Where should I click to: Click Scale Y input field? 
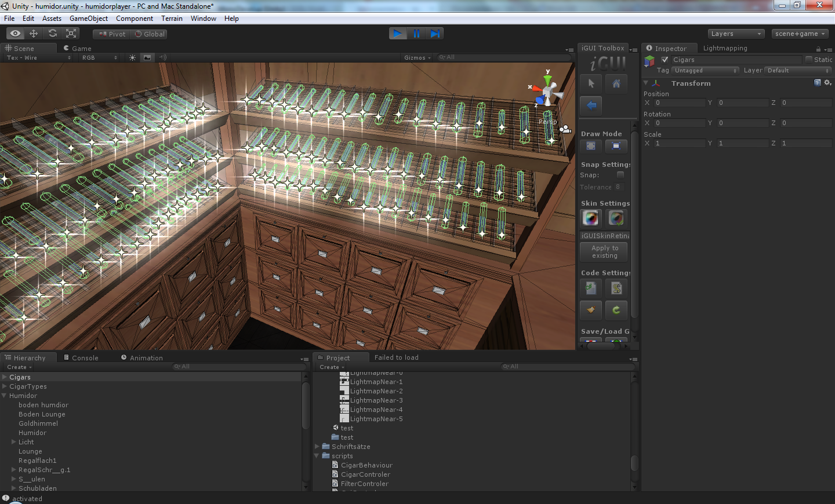point(743,143)
